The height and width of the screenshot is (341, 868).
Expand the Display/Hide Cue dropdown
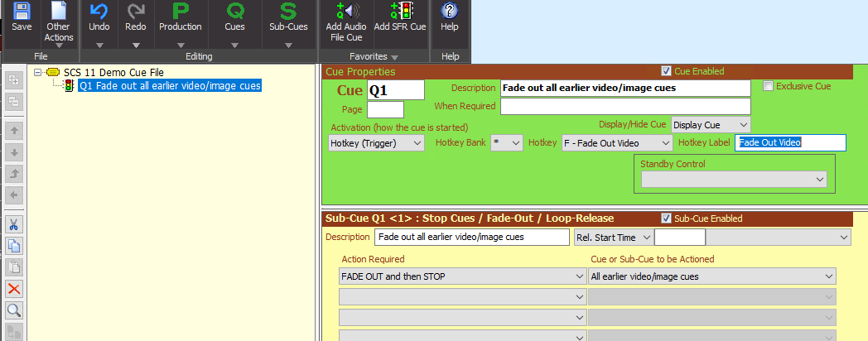(x=711, y=125)
